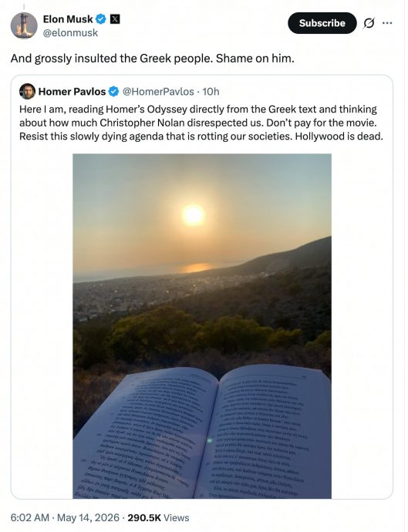
Task: Open Homer Pavlos's avatar in quoted post
Action: (x=27, y=91)
